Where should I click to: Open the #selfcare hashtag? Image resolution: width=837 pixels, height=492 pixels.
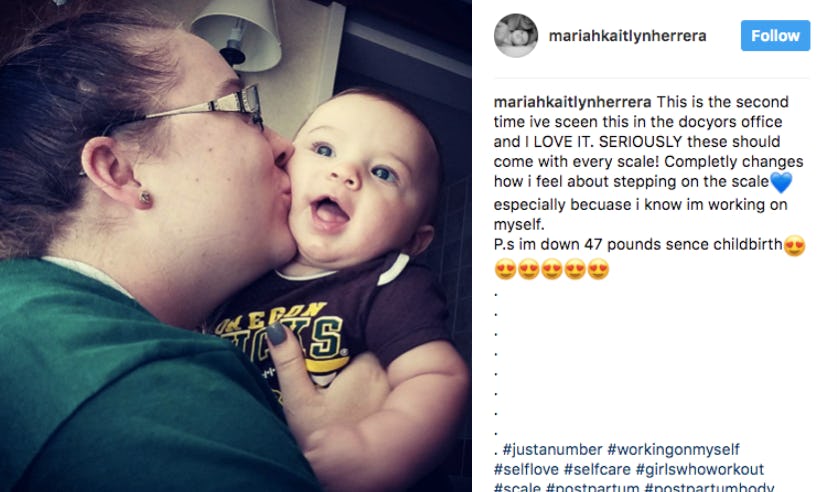coord(597,469)
